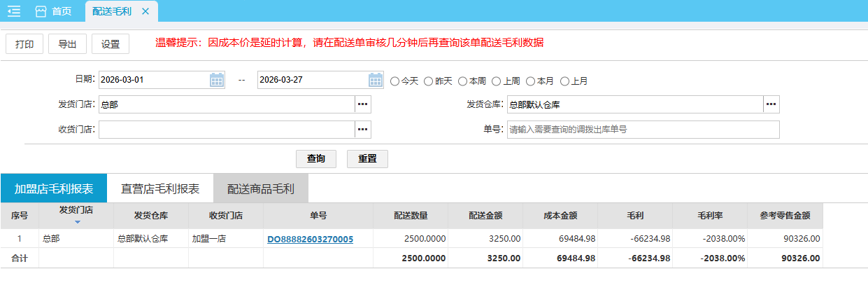The height and width of the screenshot is (283, 868).
Task: Open calendar for start date 2026-03-01
Action: [217, 80]
